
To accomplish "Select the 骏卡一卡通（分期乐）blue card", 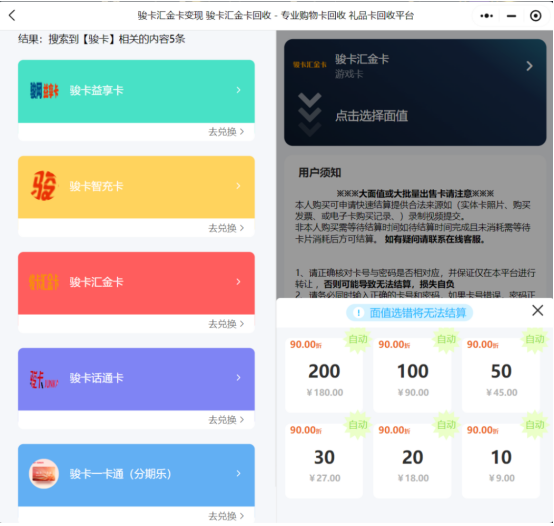I will (x=136, y=475).
